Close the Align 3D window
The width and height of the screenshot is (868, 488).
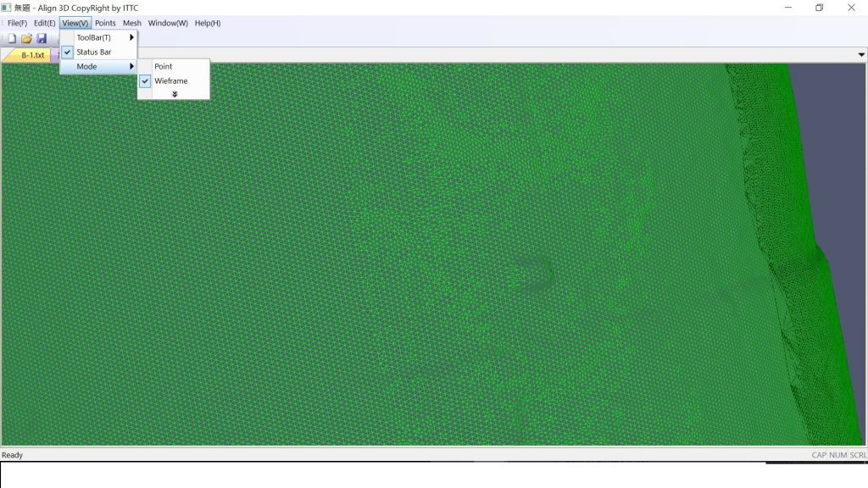pyautogui.click(x=851, y=8)
